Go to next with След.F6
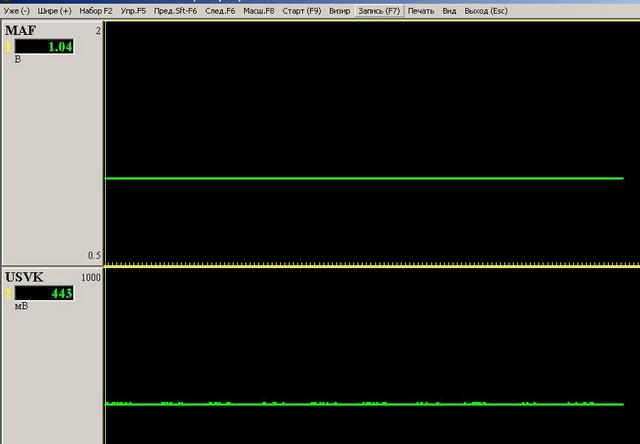640x444 pixels. [x=221, y=10]
